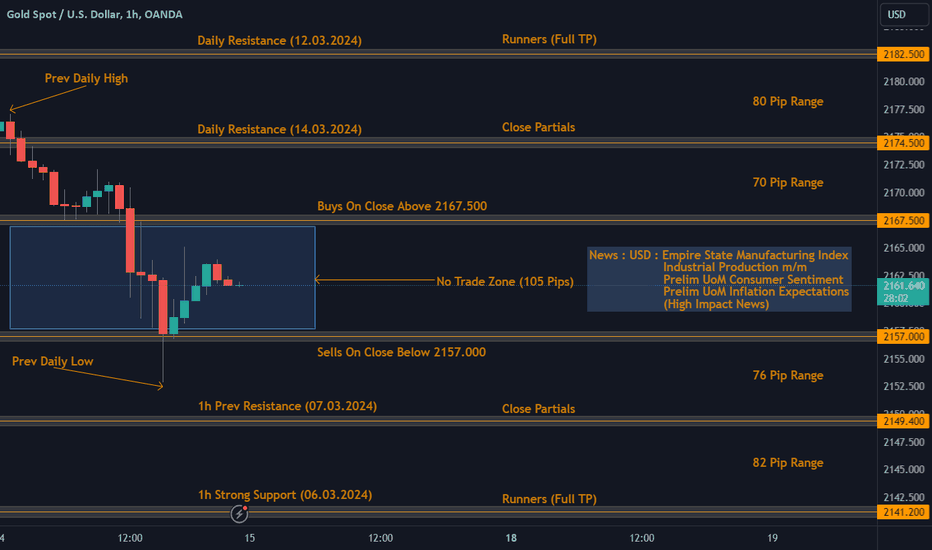Select 1h Strong Support (06.03.2024) label
This screenshot has height=550, width=932.
(x=285, y=495)
